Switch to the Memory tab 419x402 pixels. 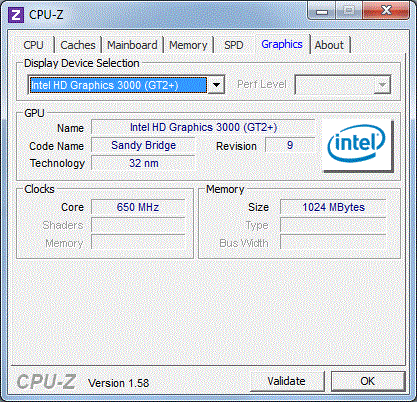(x=188, y=45)
